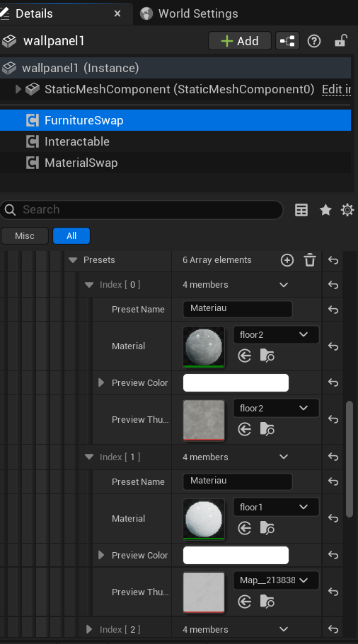
Task: Collapse the Index [ 0 ] entry
Action: (89, 285)
